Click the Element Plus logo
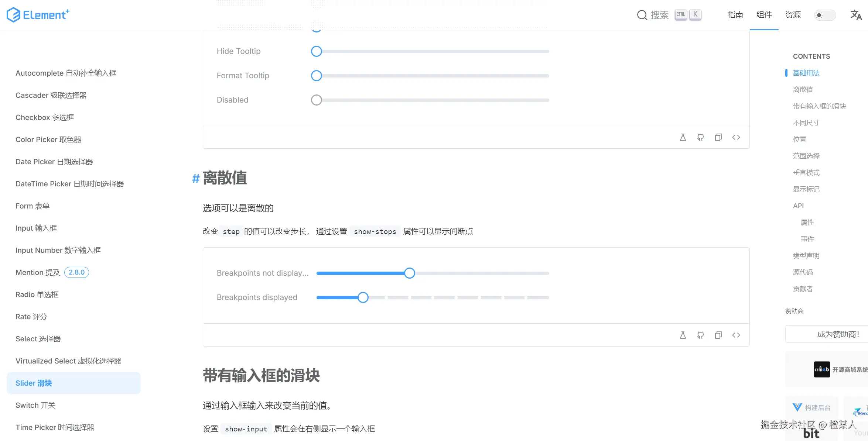This screenshot has width=868, height=441. [38, 15]
